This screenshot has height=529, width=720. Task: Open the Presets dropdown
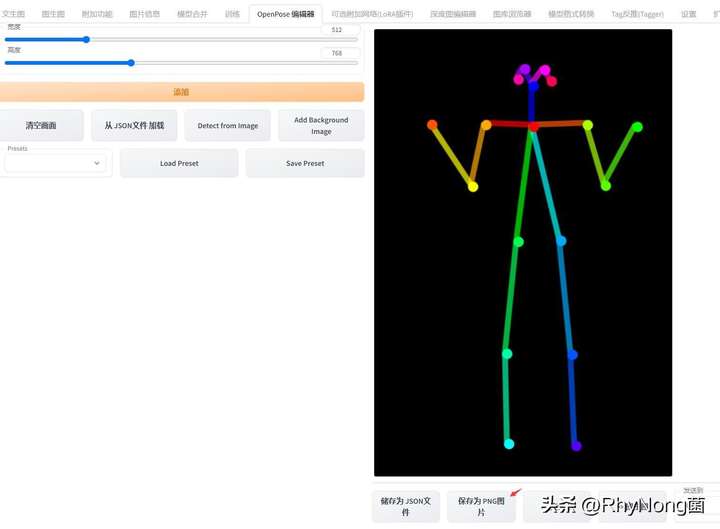[55, 163]
